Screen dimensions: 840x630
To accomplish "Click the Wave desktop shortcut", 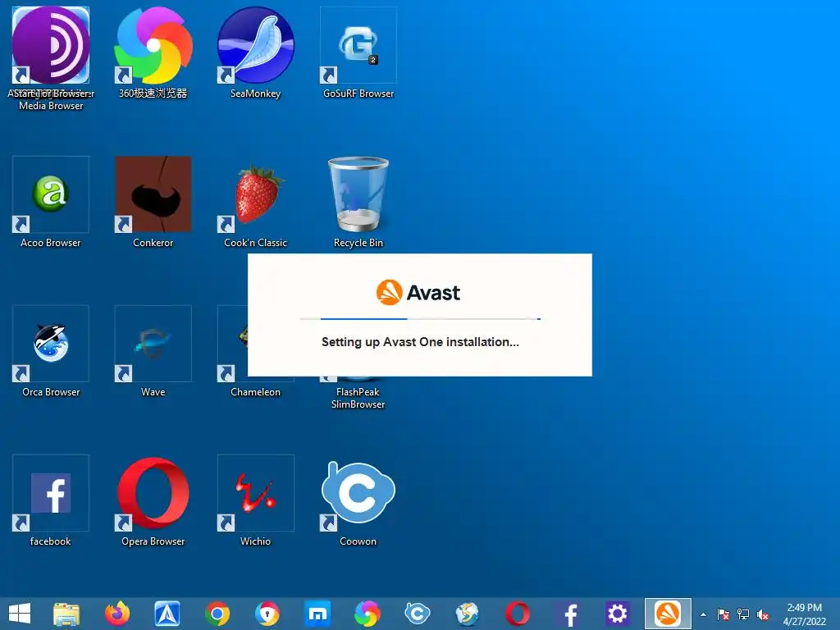I will pyautogui.click(x=153, y=344).
